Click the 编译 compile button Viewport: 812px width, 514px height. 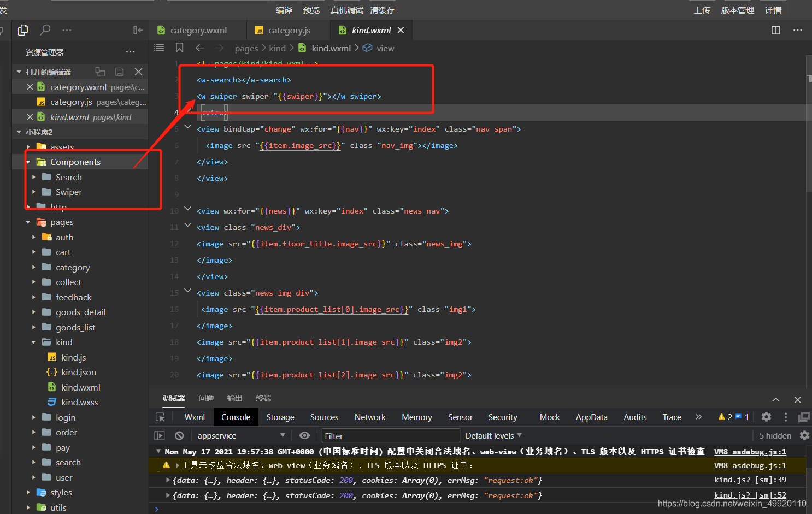(x=284, y=10)
